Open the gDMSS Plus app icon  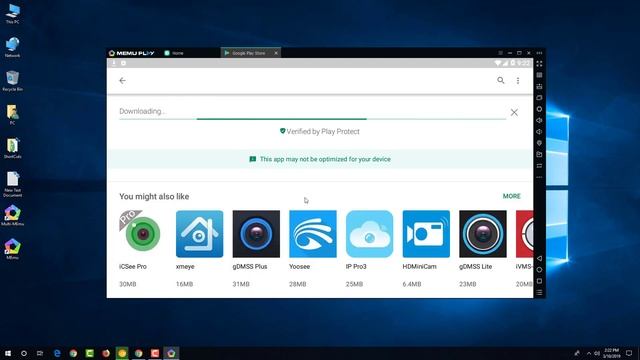256,234
